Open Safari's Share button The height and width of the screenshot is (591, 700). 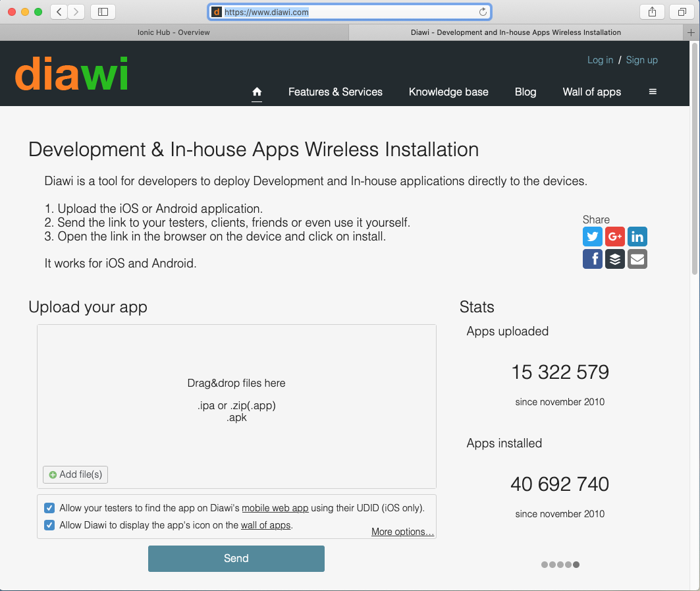[x=652, y=12]
